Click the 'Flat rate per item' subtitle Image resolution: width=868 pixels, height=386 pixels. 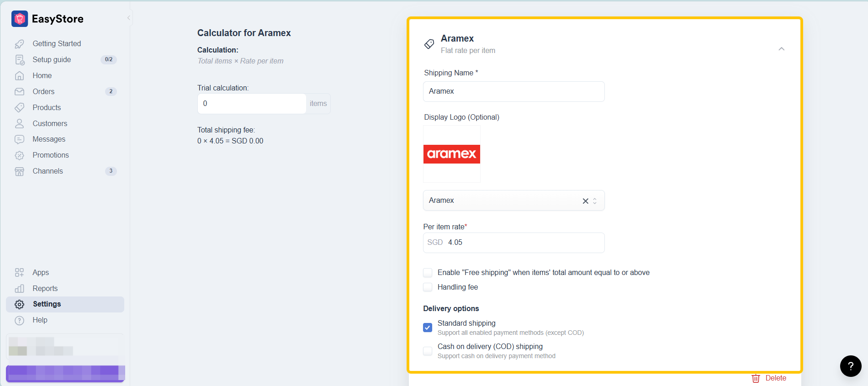(468, 51)
